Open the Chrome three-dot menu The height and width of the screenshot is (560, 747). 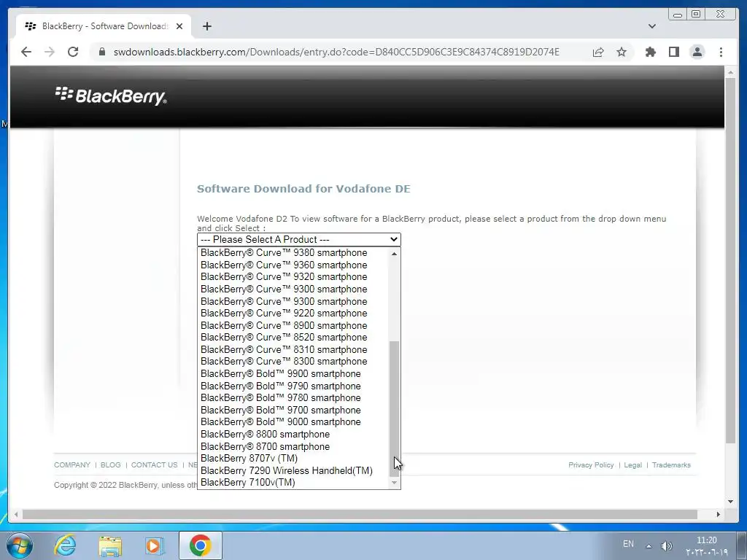click(721, 52)
